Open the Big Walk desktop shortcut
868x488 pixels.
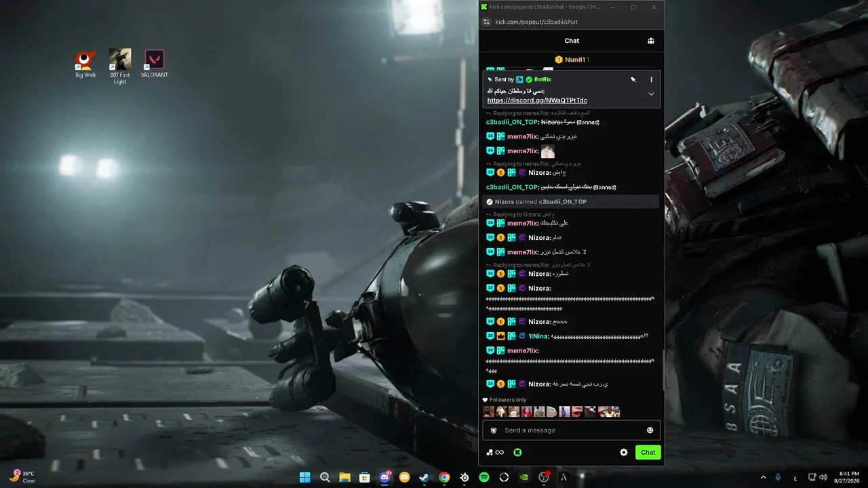[x=85, y=64]
